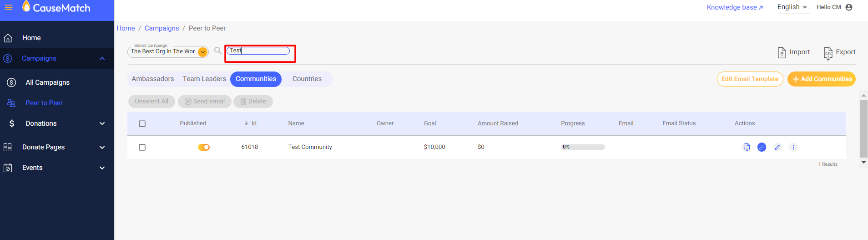Viewport: 868px width, 240px height.
Task: Click the Import file icon
Action: click(782, 52)
